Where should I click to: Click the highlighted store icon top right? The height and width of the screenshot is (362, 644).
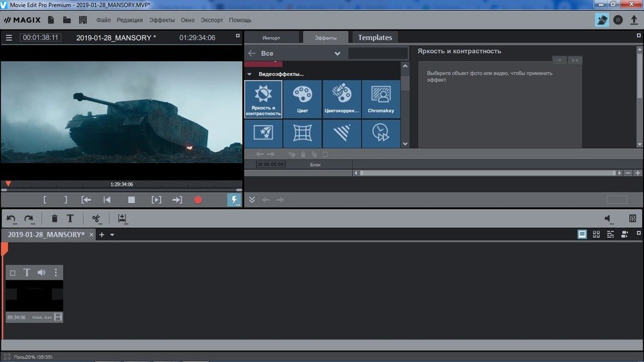coord(601,20)
